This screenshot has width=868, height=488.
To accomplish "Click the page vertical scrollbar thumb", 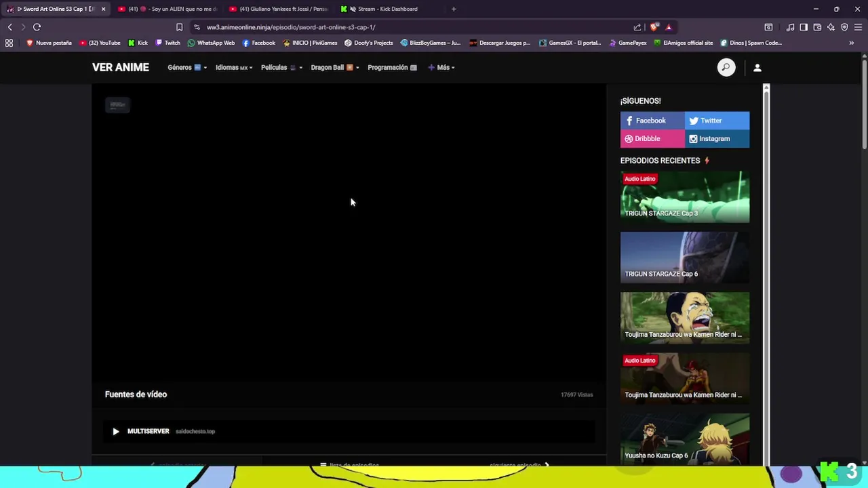I will point(865,103).
